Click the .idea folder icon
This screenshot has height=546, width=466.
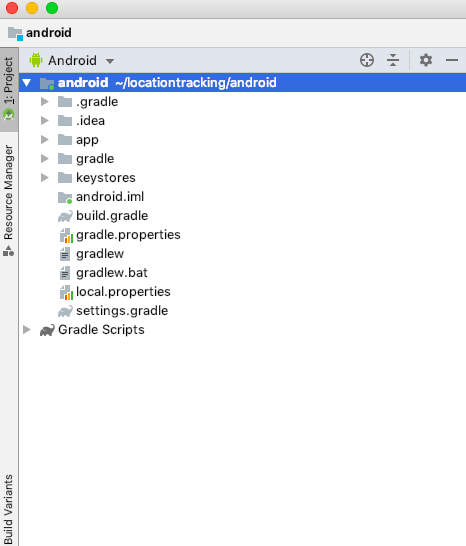pyautogui.click(x=65, y=120)
